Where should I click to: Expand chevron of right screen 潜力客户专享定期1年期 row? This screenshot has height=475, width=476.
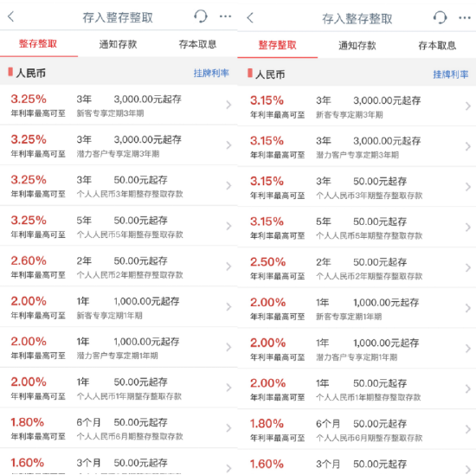tap(468, 349)
